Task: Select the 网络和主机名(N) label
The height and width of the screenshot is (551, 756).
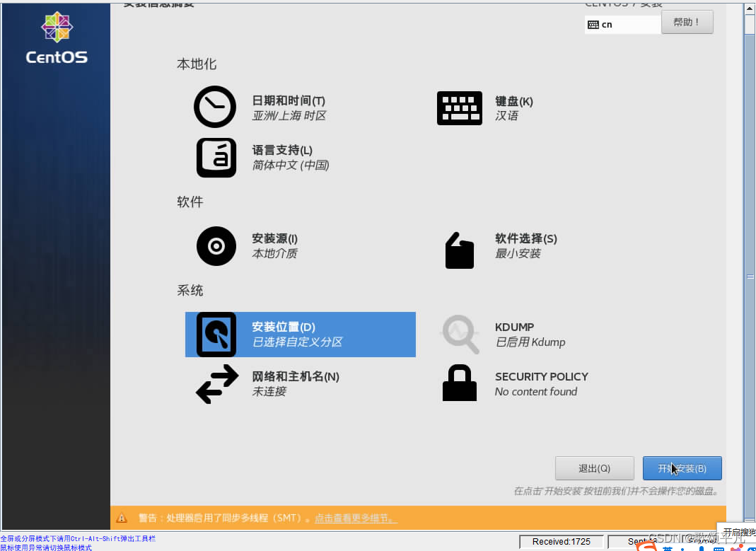Action: [296, 376]
